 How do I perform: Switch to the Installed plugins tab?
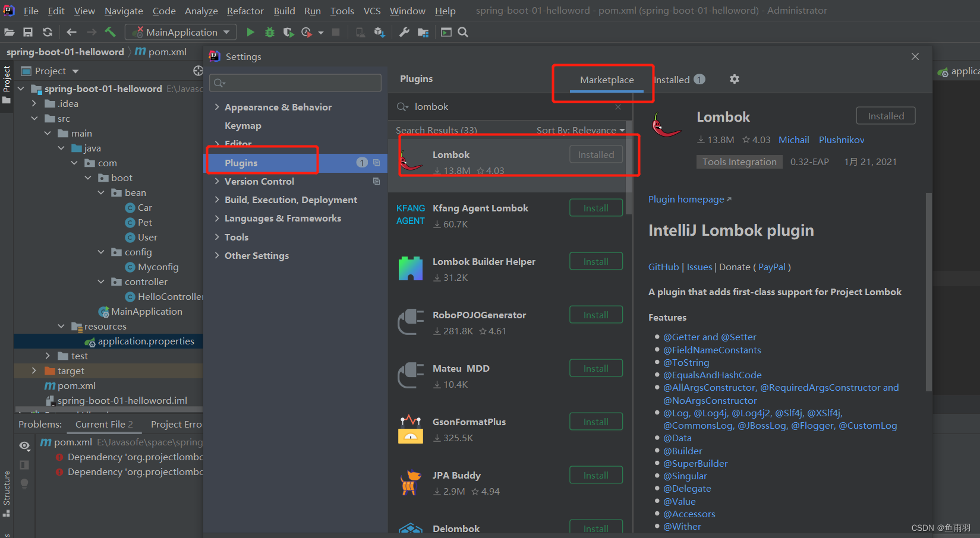(679, 80)
